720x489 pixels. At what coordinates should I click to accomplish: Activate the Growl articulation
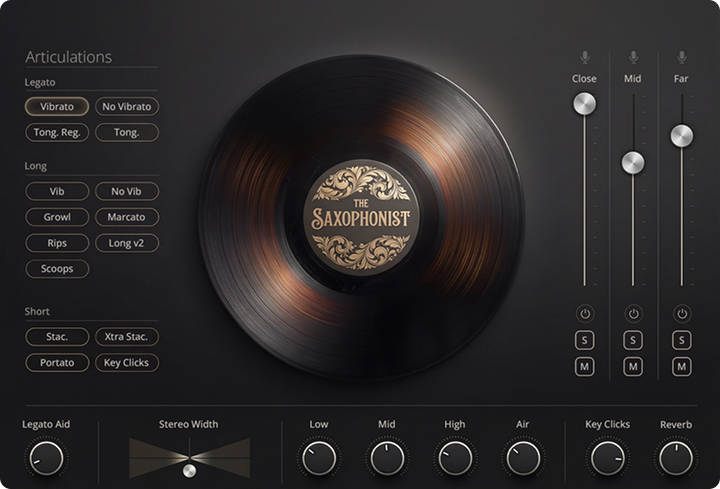coord(57,217)
